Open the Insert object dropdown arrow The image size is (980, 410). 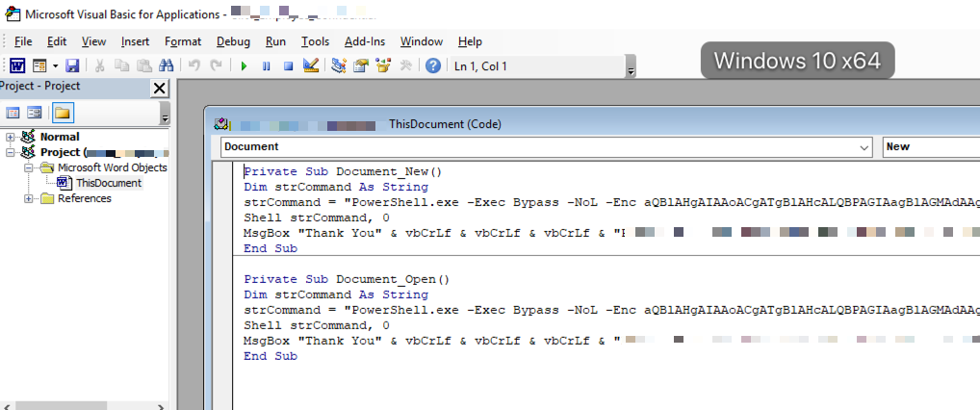coord(55,65)
